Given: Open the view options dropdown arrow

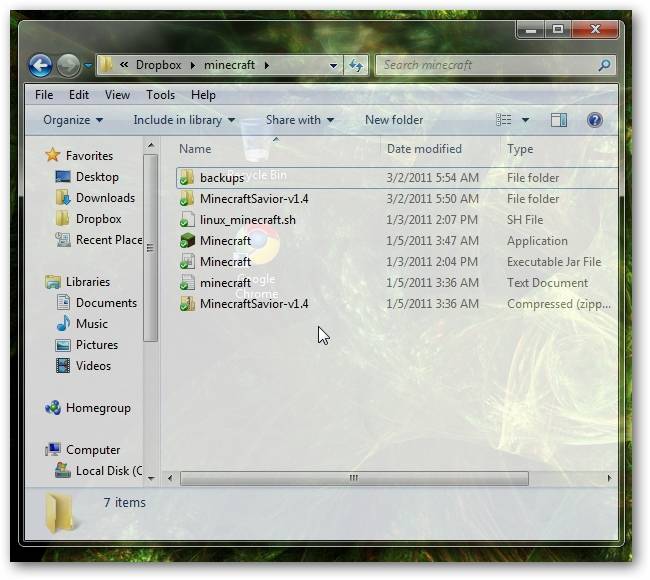Looking at the screenshot, I should point(525,120).
